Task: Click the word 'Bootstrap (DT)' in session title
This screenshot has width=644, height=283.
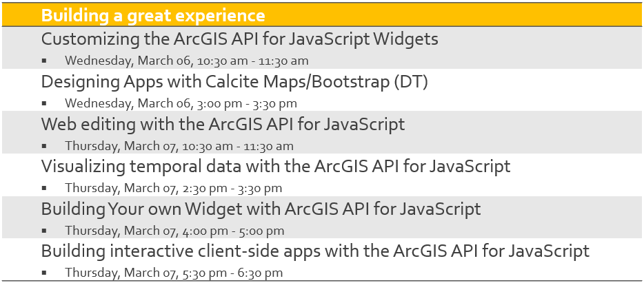Action: tap(368, 83)
